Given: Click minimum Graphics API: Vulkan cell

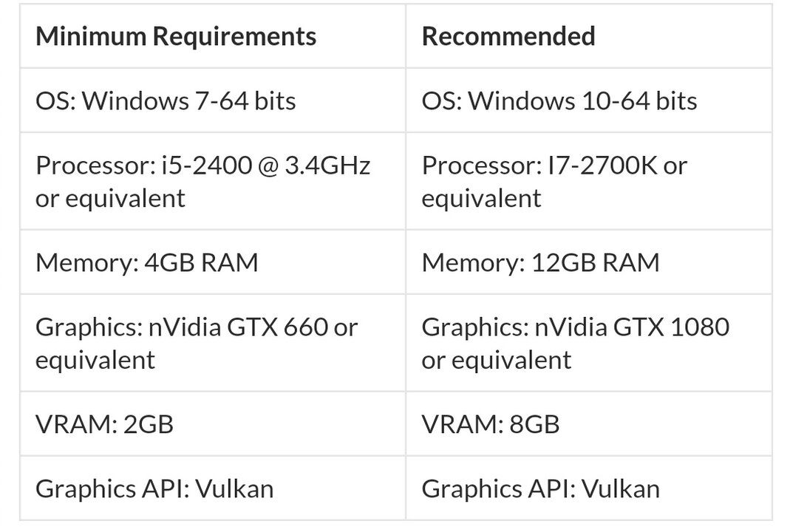Looking at the screenshot, I should click(x=213, y=488).
